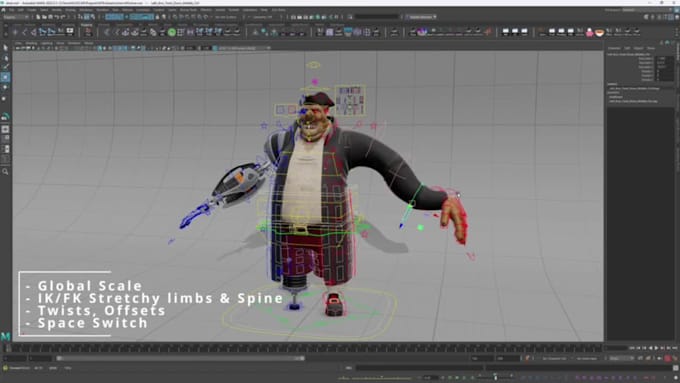
Task: Toggle the red Auto Keyframe button
Action: click(x=667, y=358)
